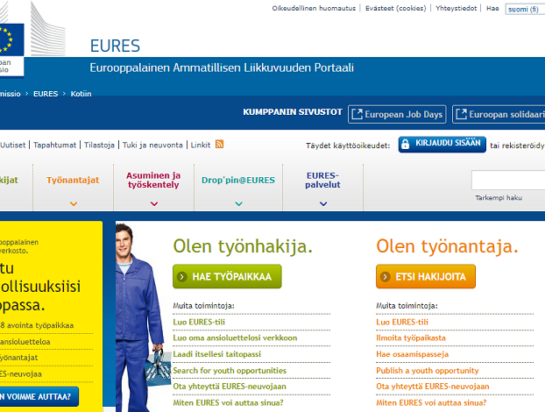
Task: Click the Ilmoita työpaikasta link
Action: click(x=411, y=338)
